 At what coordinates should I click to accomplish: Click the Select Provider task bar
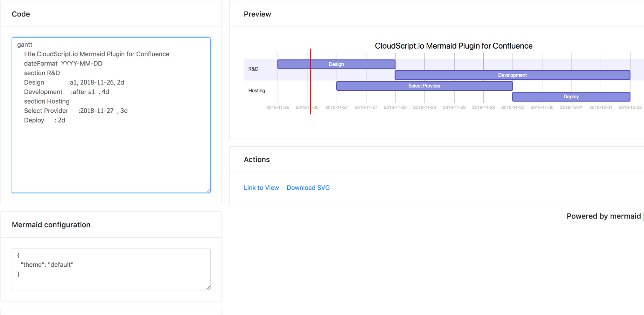(425, 86)
